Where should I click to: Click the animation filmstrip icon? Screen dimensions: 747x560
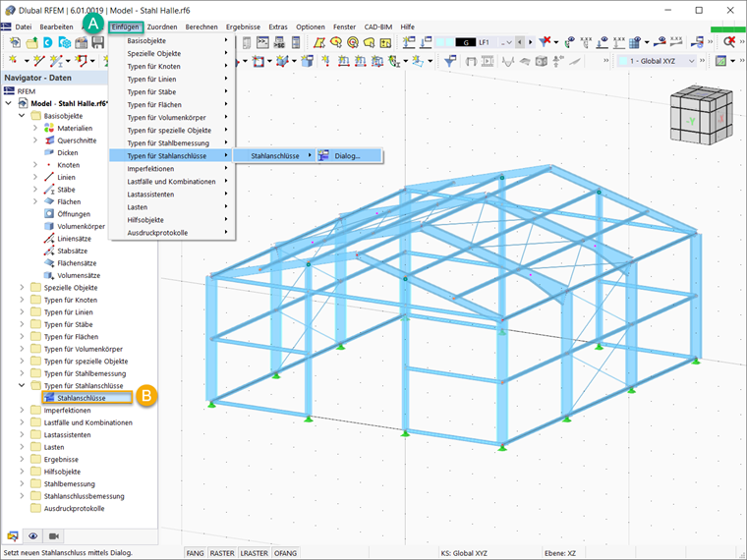[488, 61]
